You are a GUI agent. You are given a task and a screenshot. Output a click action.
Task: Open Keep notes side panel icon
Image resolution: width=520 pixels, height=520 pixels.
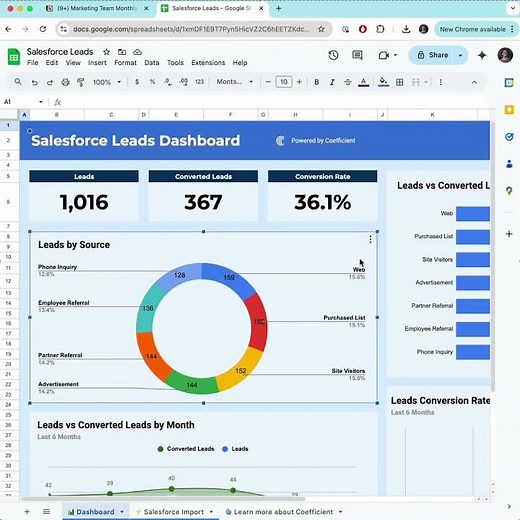509,110
